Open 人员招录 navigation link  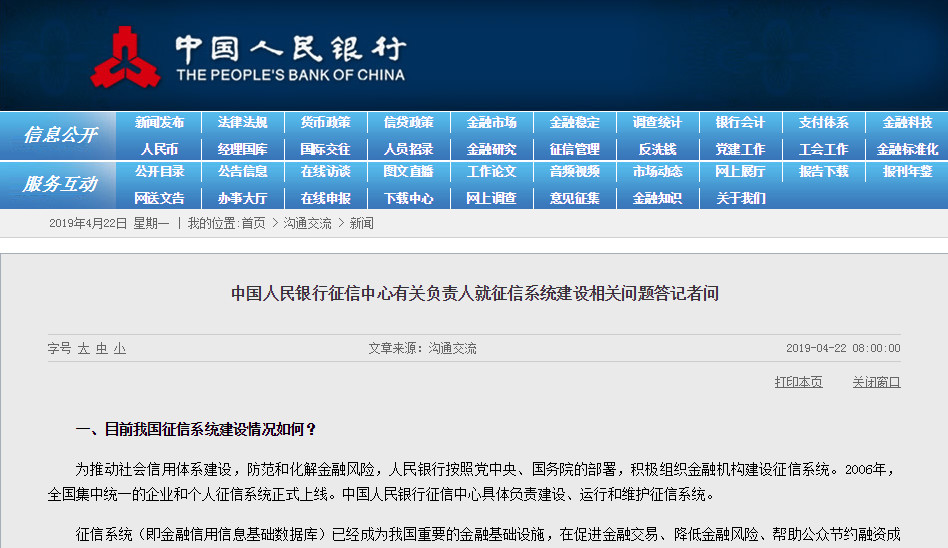pyautogui.click(x=409, y=149)
